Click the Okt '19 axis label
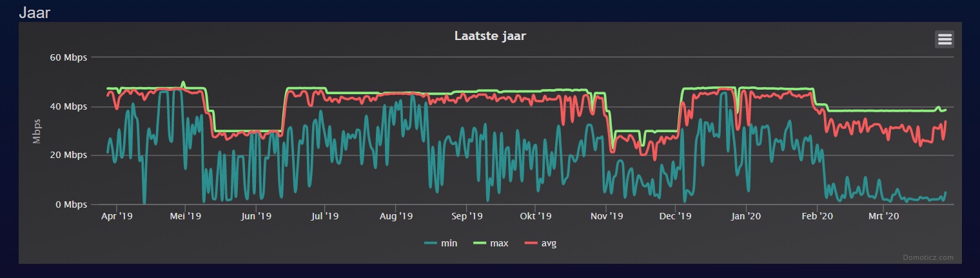 pos(536,216)
